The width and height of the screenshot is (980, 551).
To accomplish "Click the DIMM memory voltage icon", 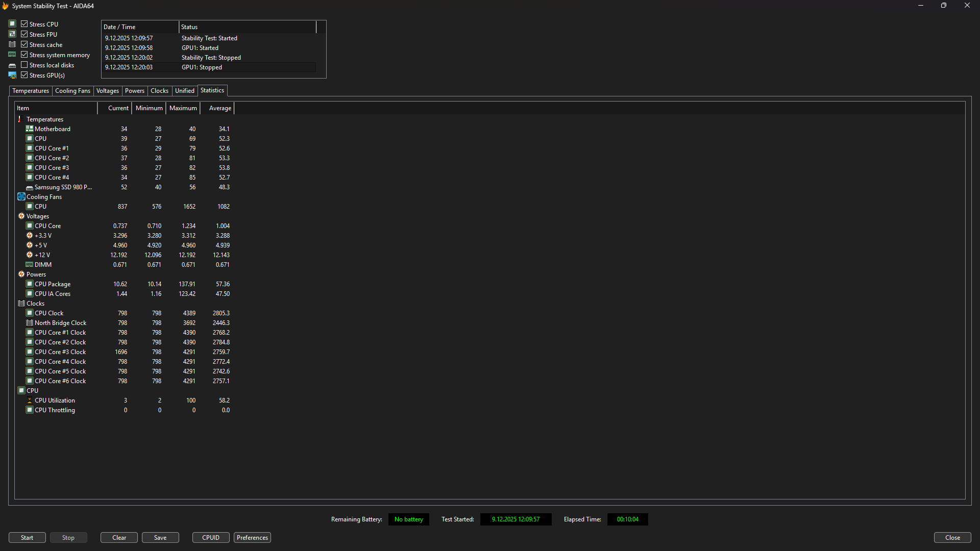I will coord(30,265).
